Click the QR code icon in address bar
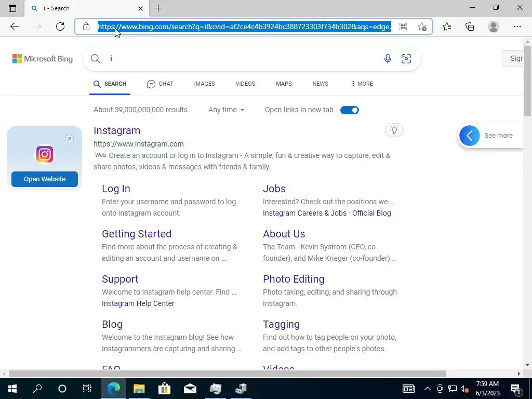 pos(403,26)
